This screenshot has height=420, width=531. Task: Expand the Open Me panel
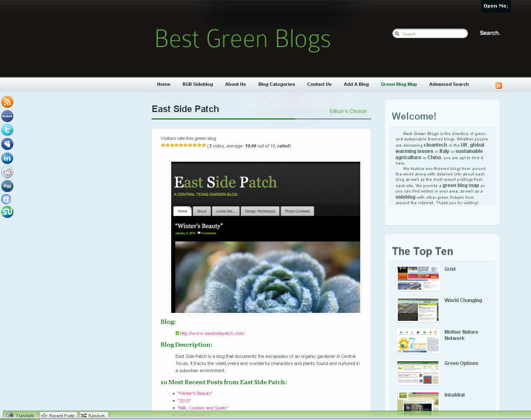tap(496, 6)
